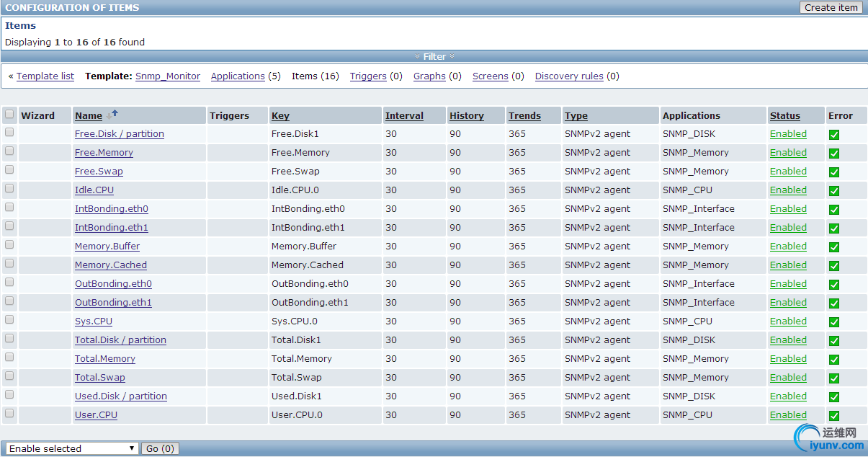Sort by the History column header
The width and height of the screenshot is (868, 457).
[466, 115]
